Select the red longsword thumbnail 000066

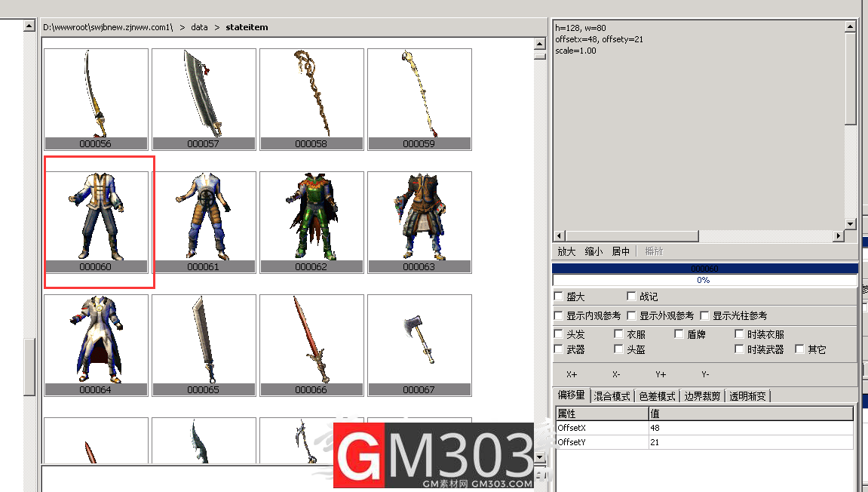[x=311, y=345]
